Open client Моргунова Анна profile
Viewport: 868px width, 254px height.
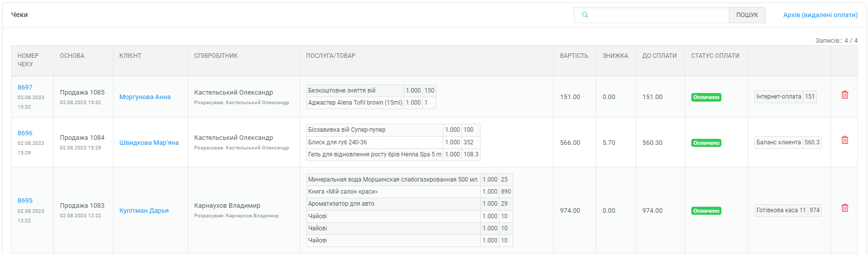pos(145,97)
